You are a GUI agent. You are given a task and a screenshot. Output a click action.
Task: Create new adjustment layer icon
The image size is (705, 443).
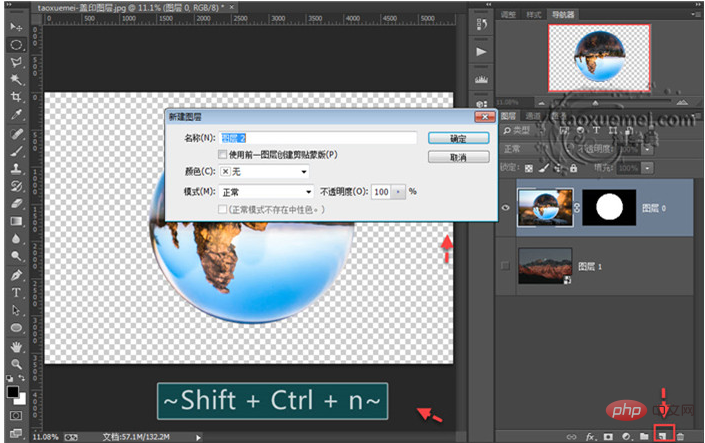626,436
